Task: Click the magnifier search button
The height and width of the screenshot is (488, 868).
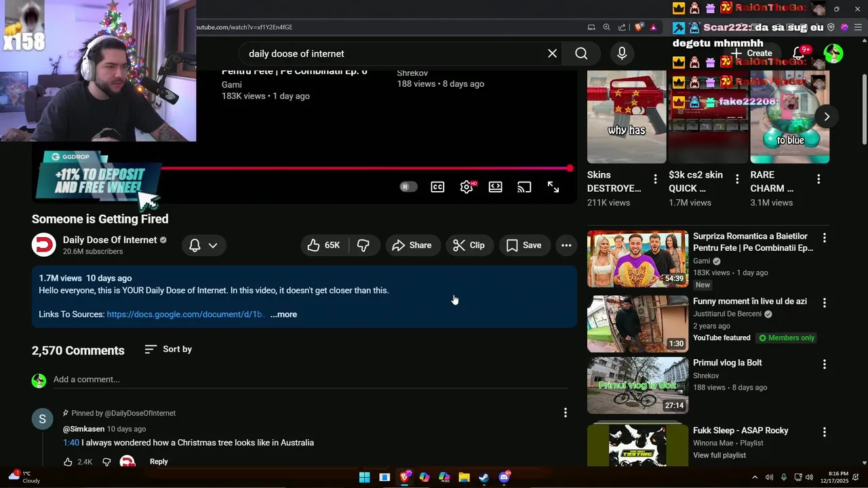Action: 581,54
